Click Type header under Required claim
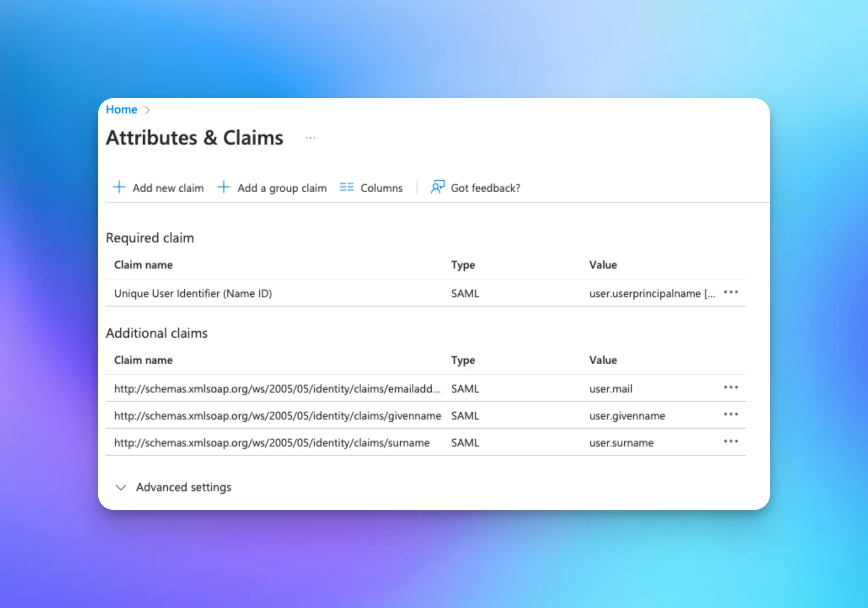 (x=463, y=265)
